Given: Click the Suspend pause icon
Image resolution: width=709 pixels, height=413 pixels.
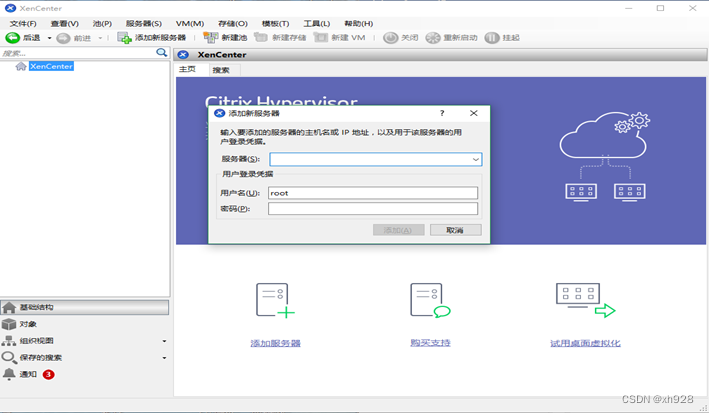Looking at the screenshot, I should [x=492, y=38].
